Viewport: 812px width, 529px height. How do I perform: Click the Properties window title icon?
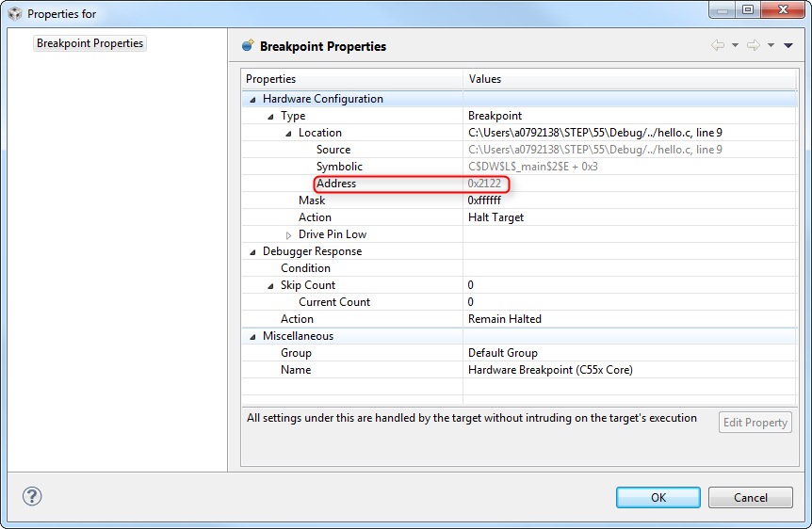tap(14, 14)
